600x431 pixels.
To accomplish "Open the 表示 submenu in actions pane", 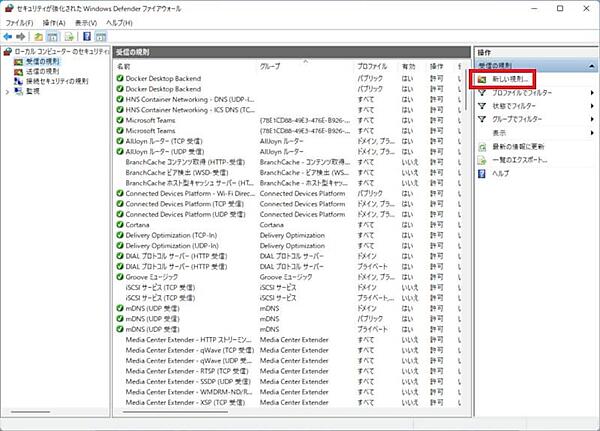I will pos(499,133).
